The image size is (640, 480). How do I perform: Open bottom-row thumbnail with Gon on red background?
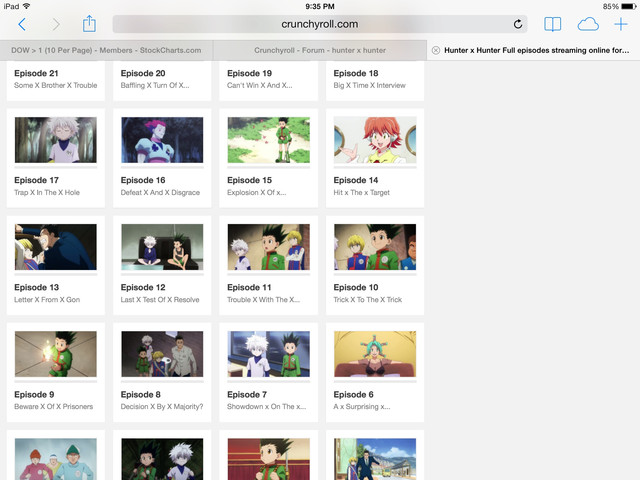pos(269,459)
